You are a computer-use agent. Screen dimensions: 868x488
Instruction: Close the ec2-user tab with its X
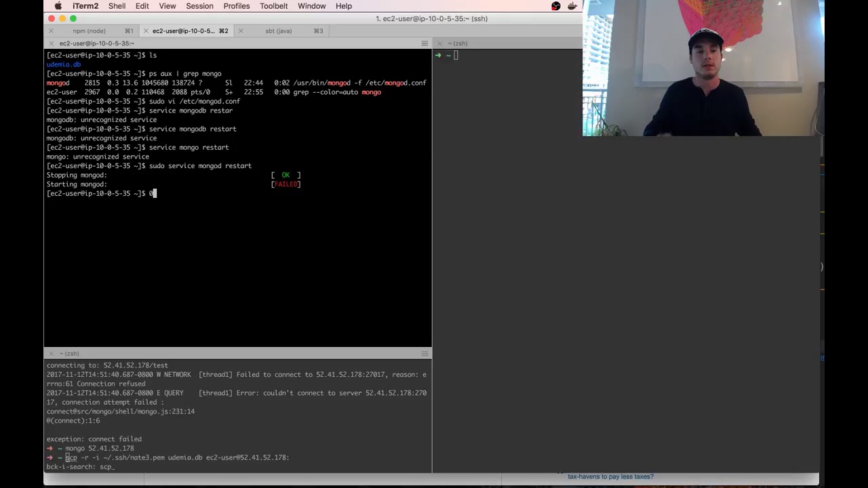pyautogui.click(x=146, y=30)
